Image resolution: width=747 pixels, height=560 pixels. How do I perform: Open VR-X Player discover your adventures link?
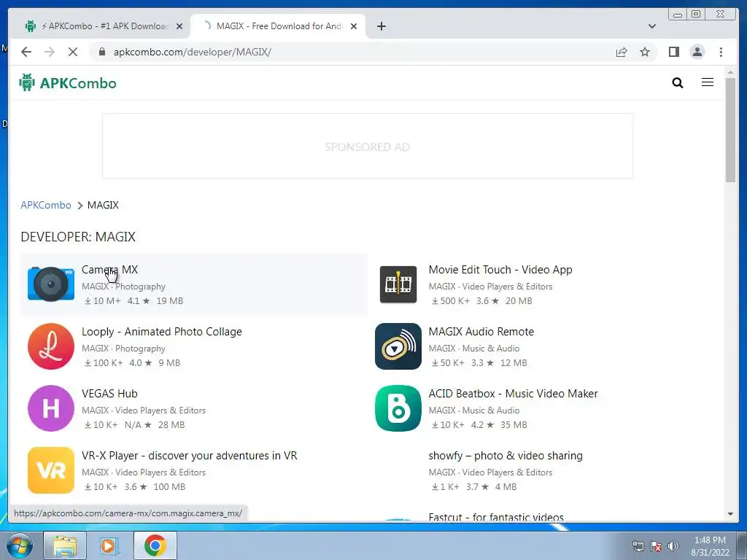(189, 455)
